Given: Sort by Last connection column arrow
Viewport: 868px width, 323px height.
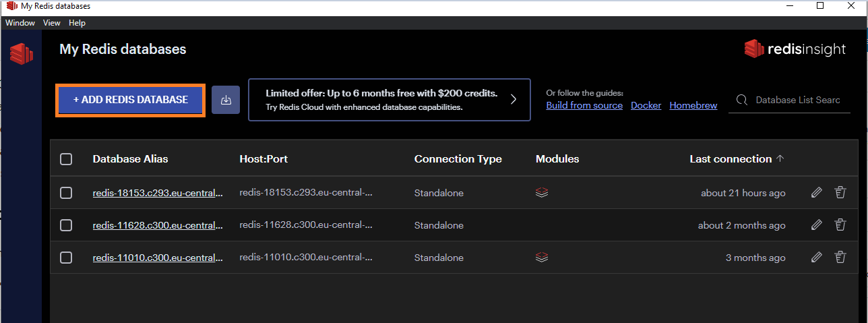Looking at the screenshot, I should pyautogui.click(x=780, y=159).
